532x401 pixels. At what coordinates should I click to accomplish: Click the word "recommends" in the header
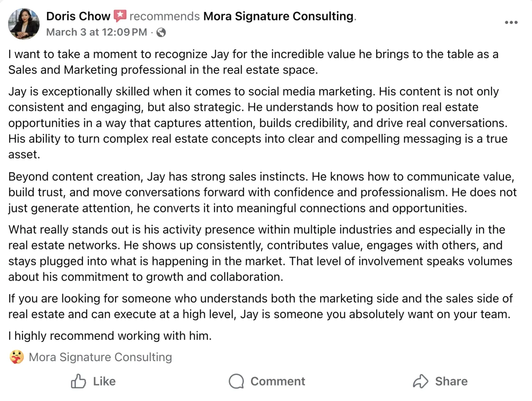coord(164,16)
